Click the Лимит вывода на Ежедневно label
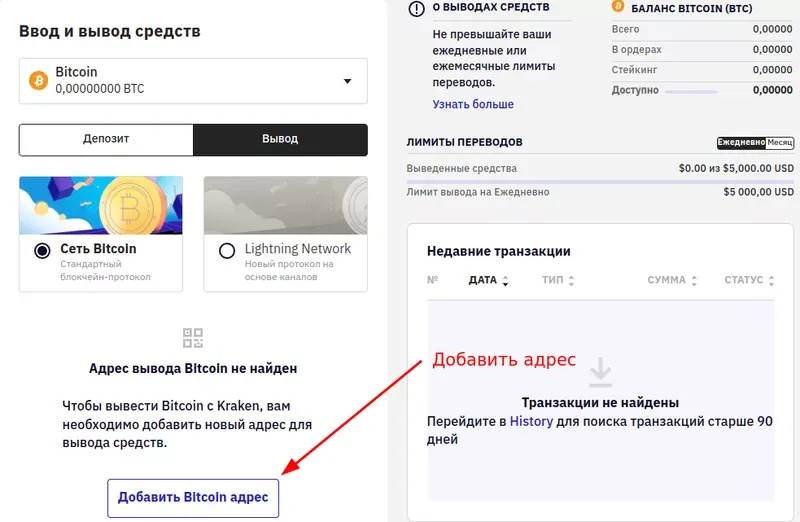This screenshot has width=800, height=522. tap(478, 192)
